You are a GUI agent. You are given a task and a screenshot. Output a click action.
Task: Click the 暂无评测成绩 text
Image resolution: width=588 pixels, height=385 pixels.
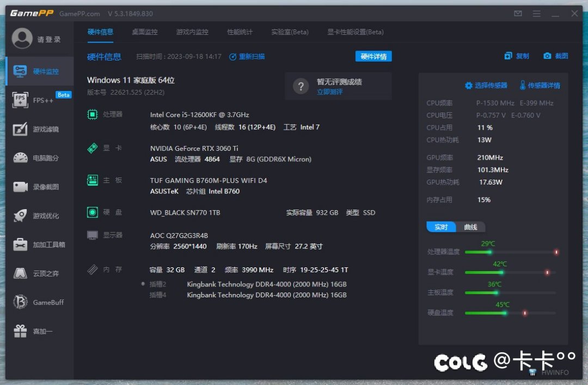click(x=339, y=82)
